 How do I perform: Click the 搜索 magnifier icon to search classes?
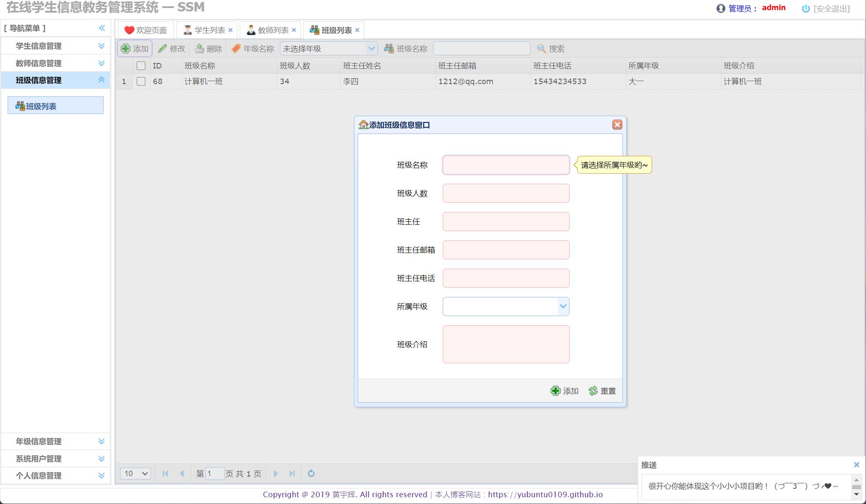click(542, 48)
